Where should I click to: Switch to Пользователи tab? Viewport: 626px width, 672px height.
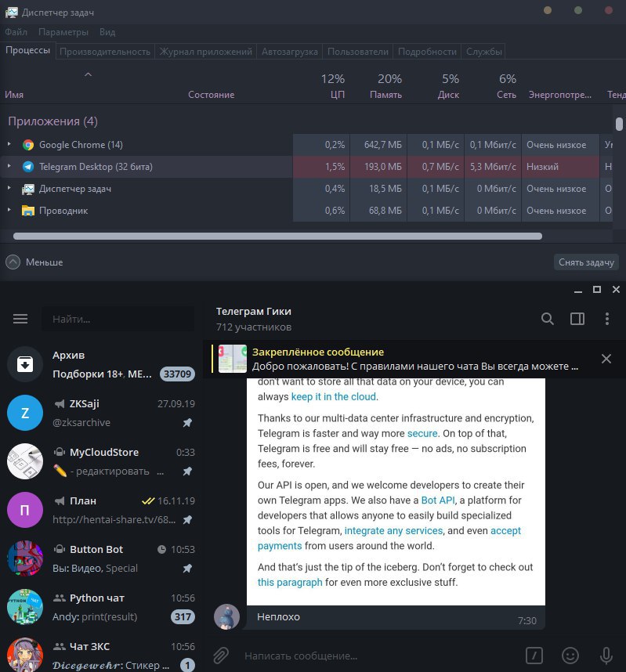(357, 52)
